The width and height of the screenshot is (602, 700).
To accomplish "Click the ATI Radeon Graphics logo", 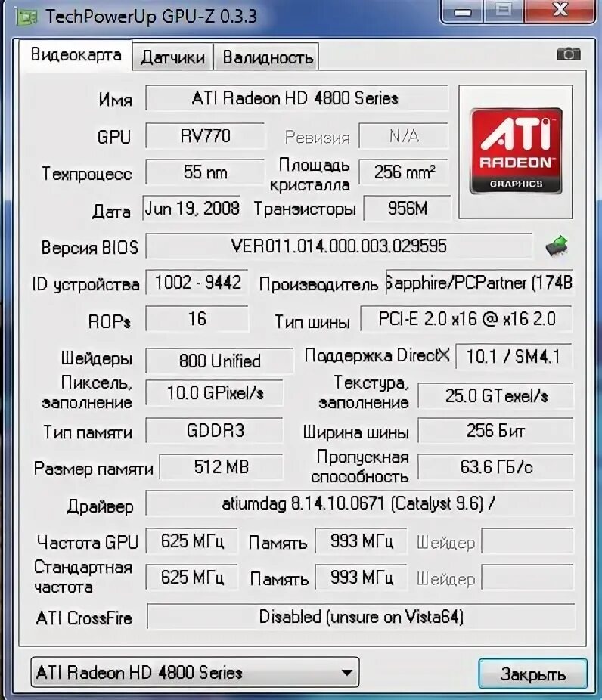I will click(516, 151).
